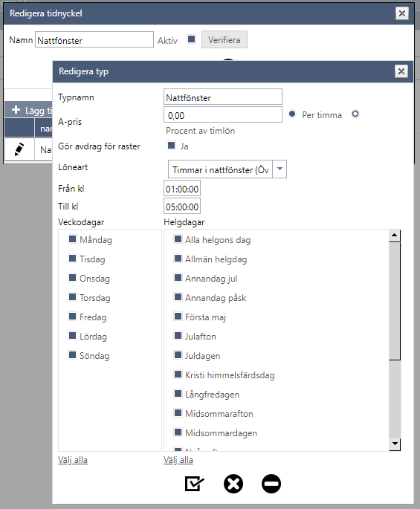Toggle Första maj checkbox

tap(178, 317)
